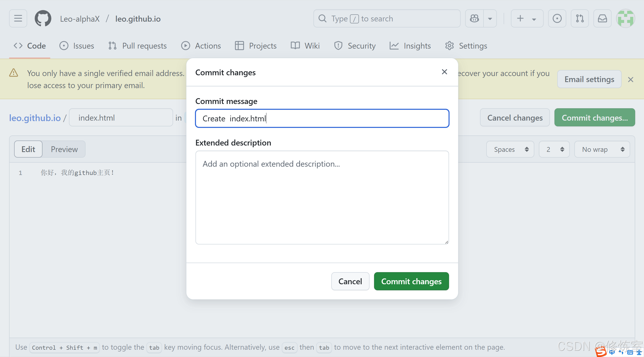Viewport: 644px width, 357px height.
Task: Click the user avatar profile picture
Action: coord(625,18)
